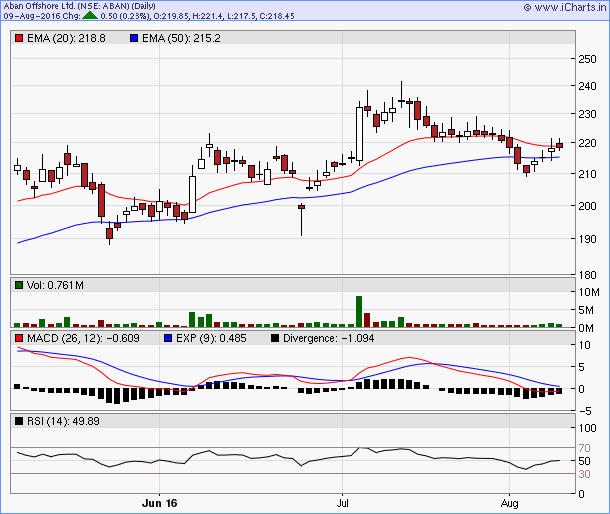Click the 250 price axis label

(x=587, y=59)
